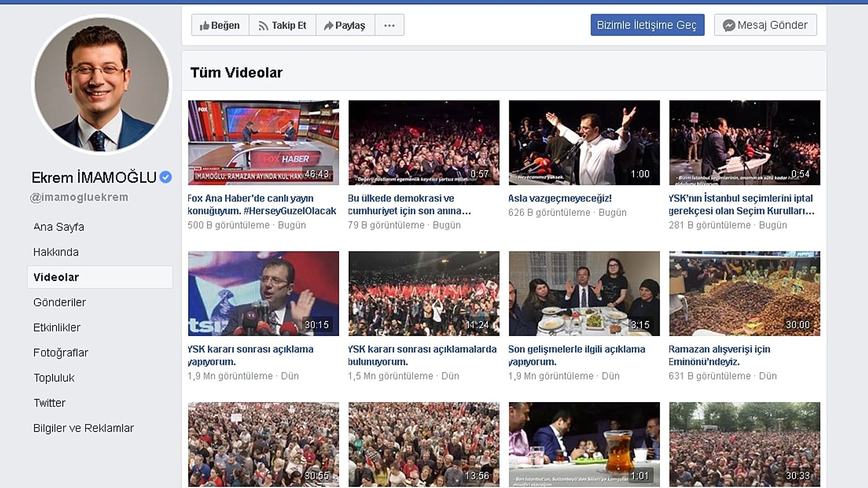The width and height of the screenshot is (868, 488).
Task: Open Topluluk from the sidebar
Action: pyautogui.click(x=54, y=378)
